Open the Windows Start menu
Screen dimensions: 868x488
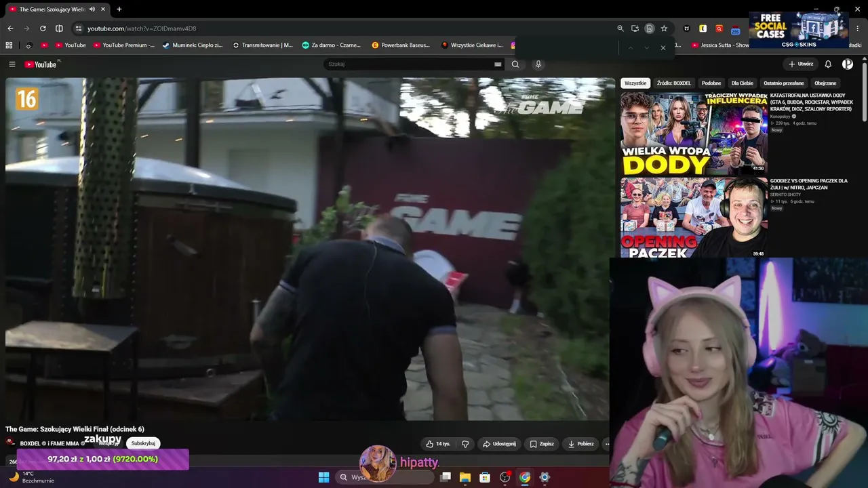[323, 477]
